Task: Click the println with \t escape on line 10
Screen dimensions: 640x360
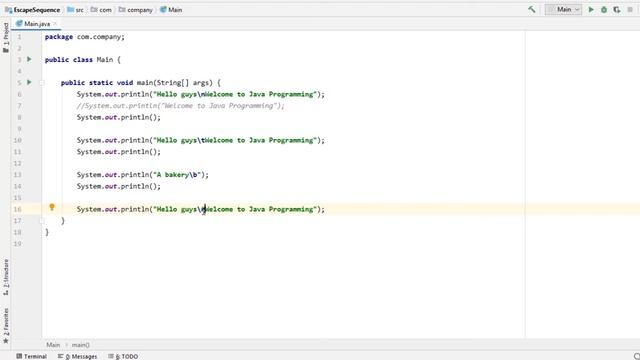Action: click(200, 140)
